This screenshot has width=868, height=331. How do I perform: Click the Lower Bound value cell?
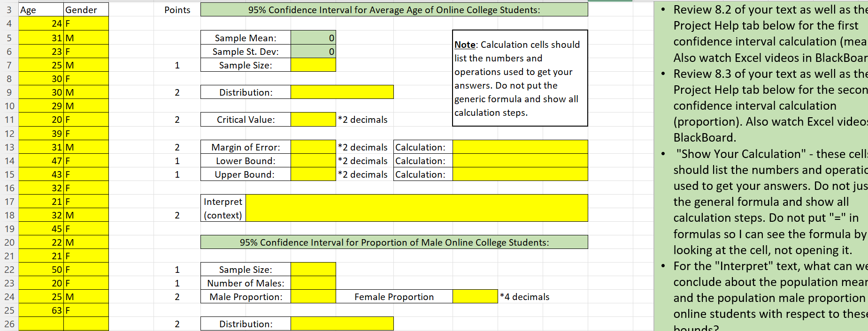313,161
